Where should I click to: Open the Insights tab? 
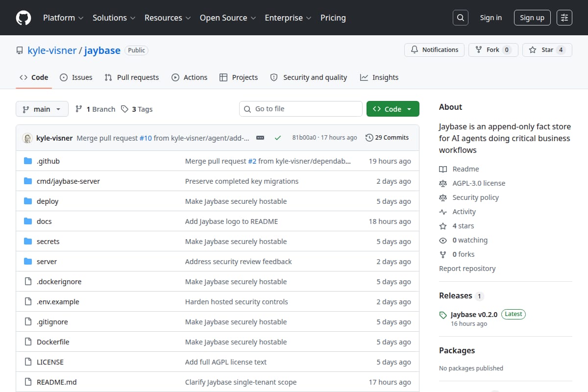(379, 77)
